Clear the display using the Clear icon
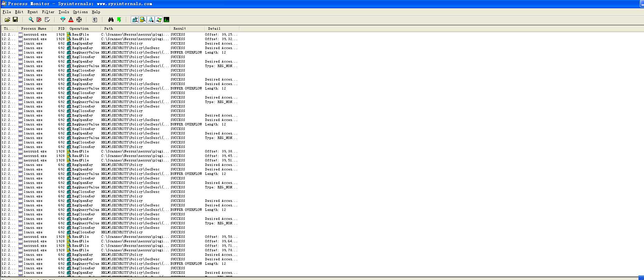This screenshot has height=280, width=644. pos(47,20)
